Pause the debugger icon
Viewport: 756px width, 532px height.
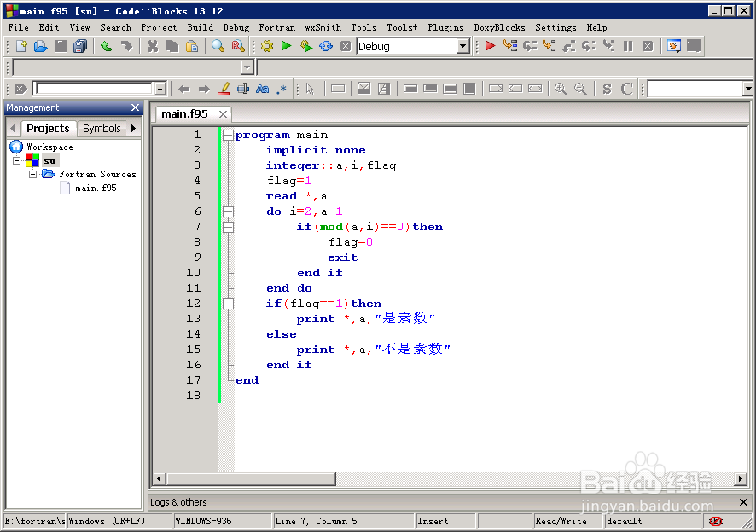tap(628, 46)
